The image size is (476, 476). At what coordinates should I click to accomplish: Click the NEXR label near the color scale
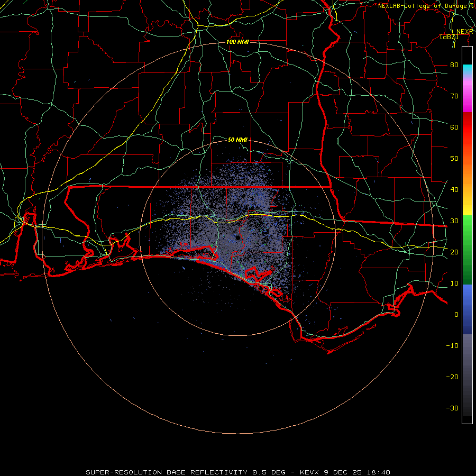pyautogui.click(x=464, y=32)
